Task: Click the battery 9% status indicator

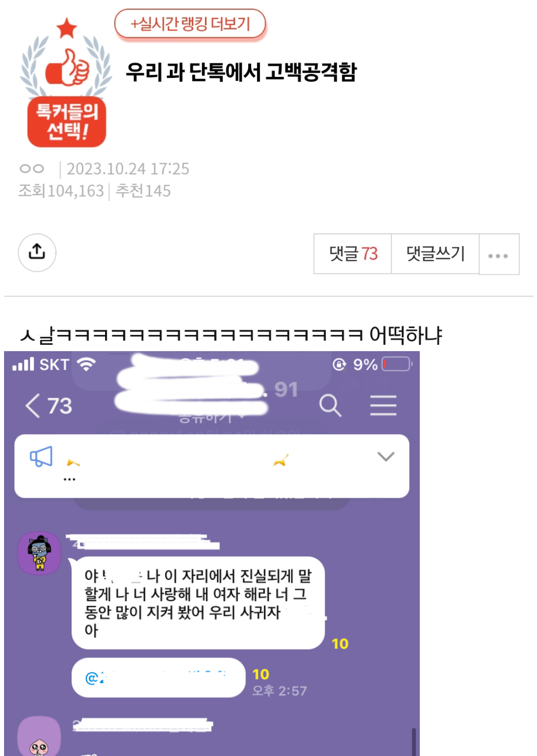Action: point(372,364)
